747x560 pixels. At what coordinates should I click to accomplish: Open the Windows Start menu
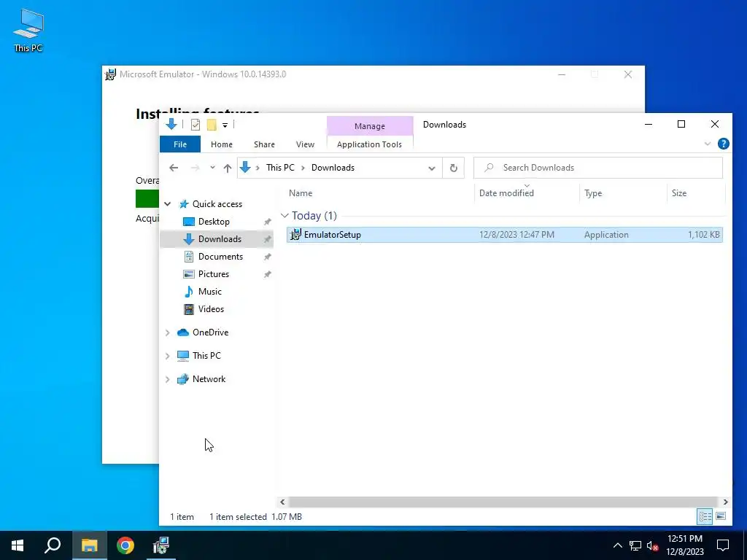(18, 545)
